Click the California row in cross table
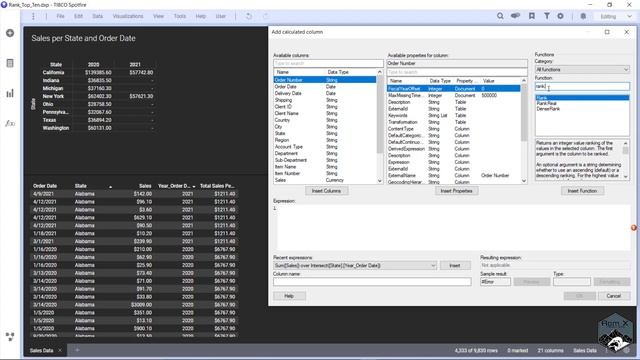 coord(98,73)
